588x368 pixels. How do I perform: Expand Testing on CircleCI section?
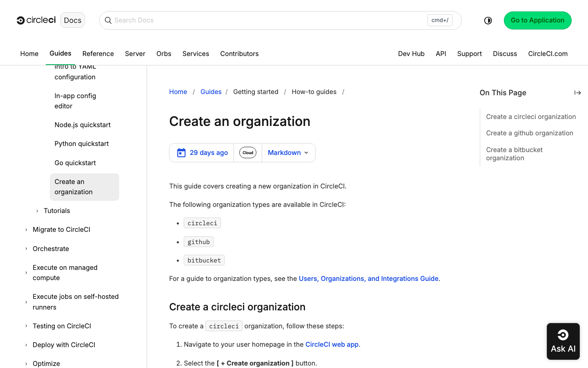(26, 326)
